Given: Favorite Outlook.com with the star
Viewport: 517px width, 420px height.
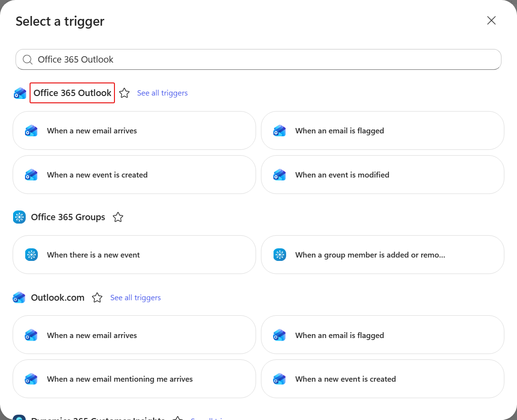Looking at the screenshot, I should [x=97, y=297].
